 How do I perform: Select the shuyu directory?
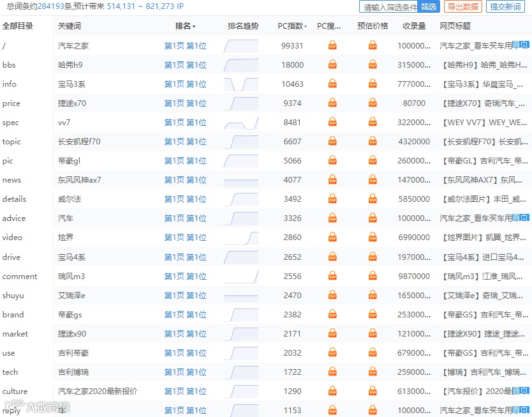pos(13,296)
